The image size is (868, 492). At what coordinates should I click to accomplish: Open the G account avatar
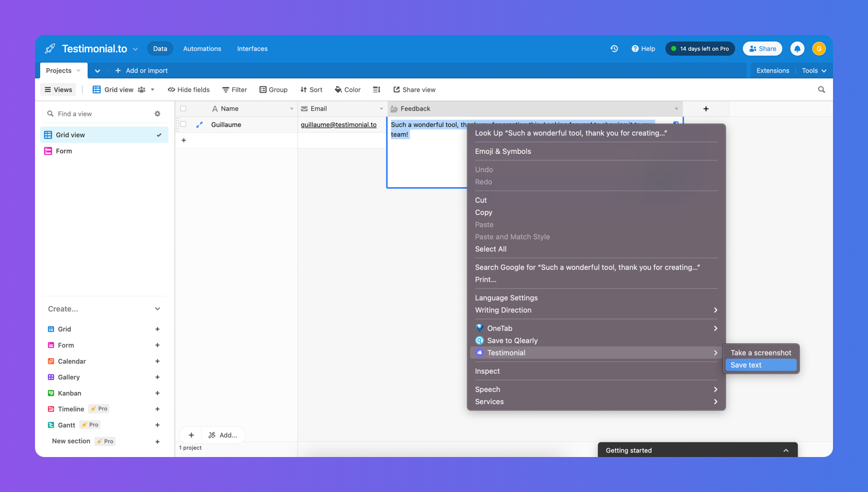819,49
